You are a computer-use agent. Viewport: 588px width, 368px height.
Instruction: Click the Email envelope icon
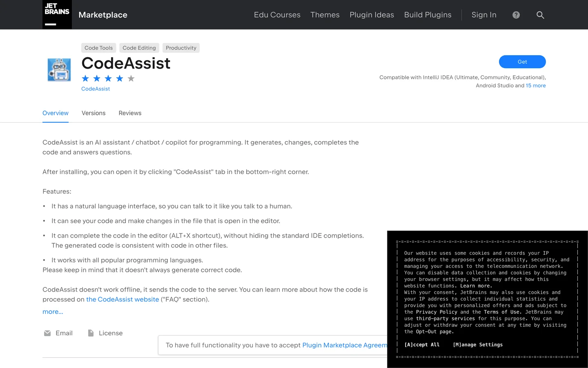[47, 333]
